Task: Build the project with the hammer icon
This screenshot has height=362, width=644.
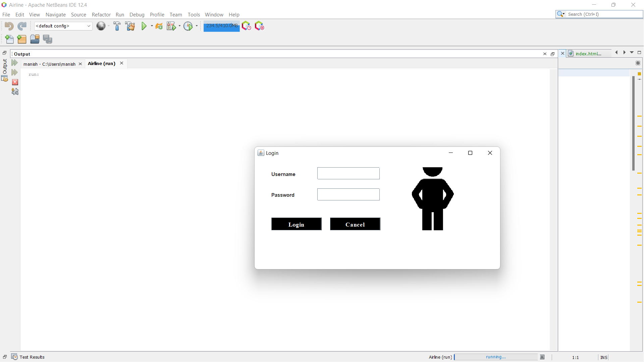Action: pos(117,26)
